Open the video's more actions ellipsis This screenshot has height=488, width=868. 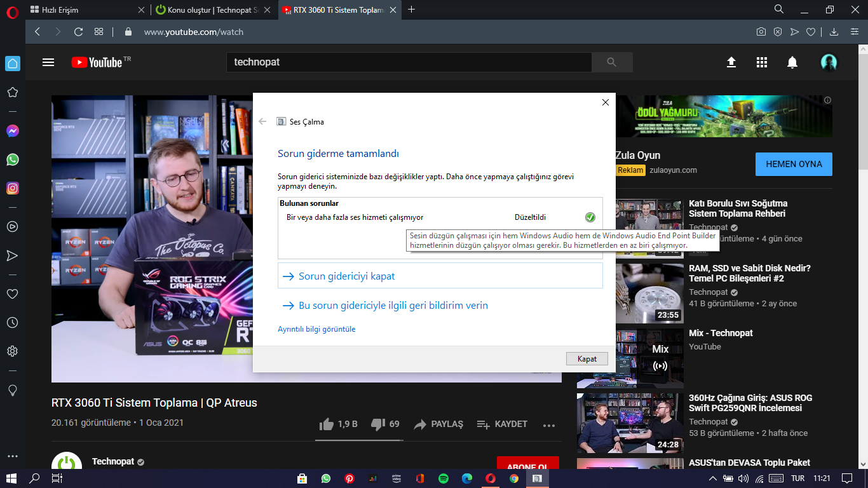coord(549,424)
